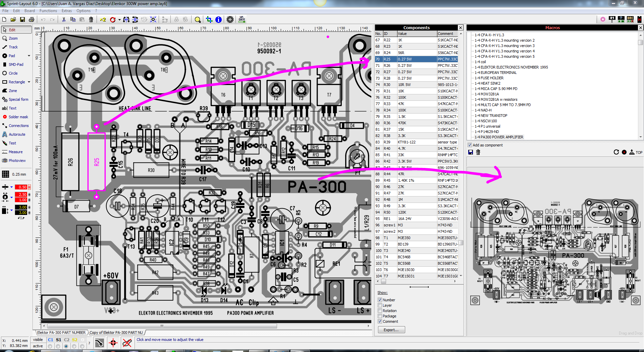Image resolution: width=644 pixels, height=352 pixels.
Task: Create a new file with the New icon
Action: 4,19
